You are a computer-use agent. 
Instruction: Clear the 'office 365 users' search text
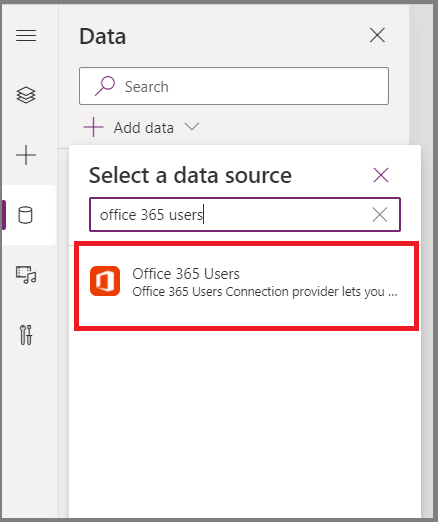tap(380, 214)
